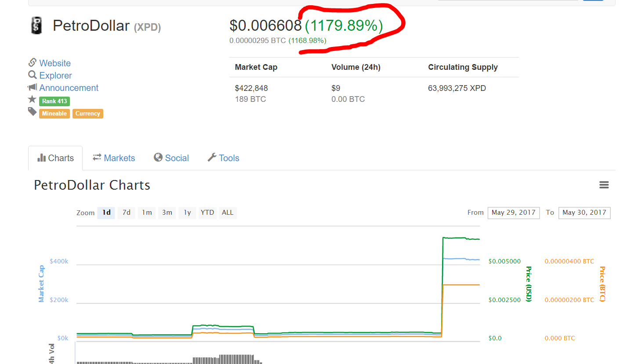Click the magnifier icon beside Explorer
The width and height of the screenshot is (620, 364).
32,75
